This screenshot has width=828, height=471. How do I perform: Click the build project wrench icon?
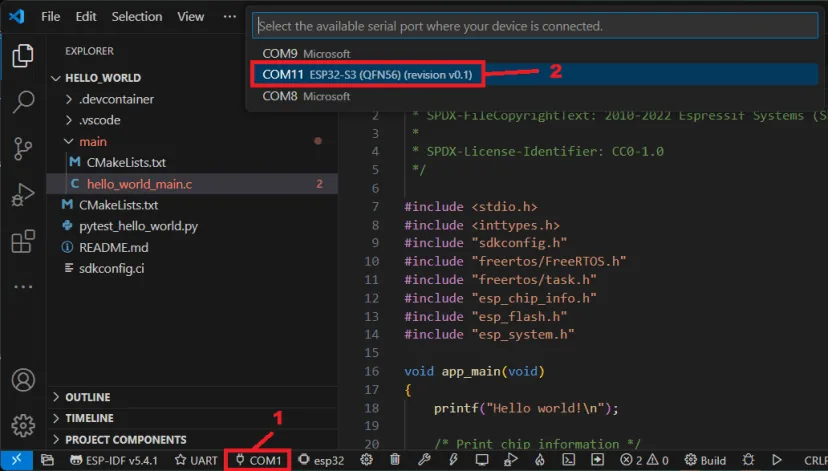(x=424, y=460)
